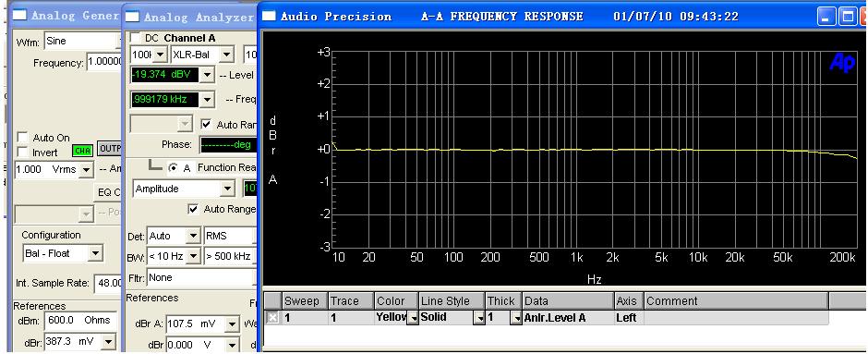
Task: Click the A-A Frequency Response window icon
Action: coord(269,16)
